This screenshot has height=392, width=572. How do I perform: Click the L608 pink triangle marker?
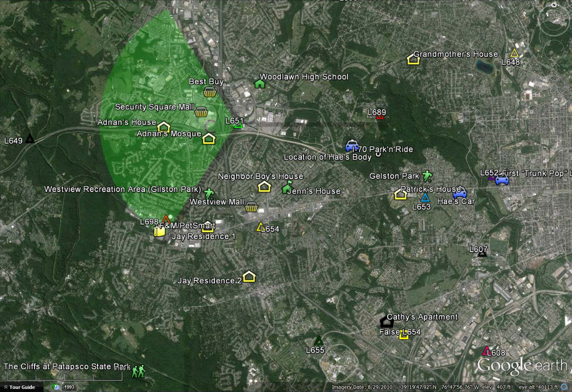[x=486, y=351]
